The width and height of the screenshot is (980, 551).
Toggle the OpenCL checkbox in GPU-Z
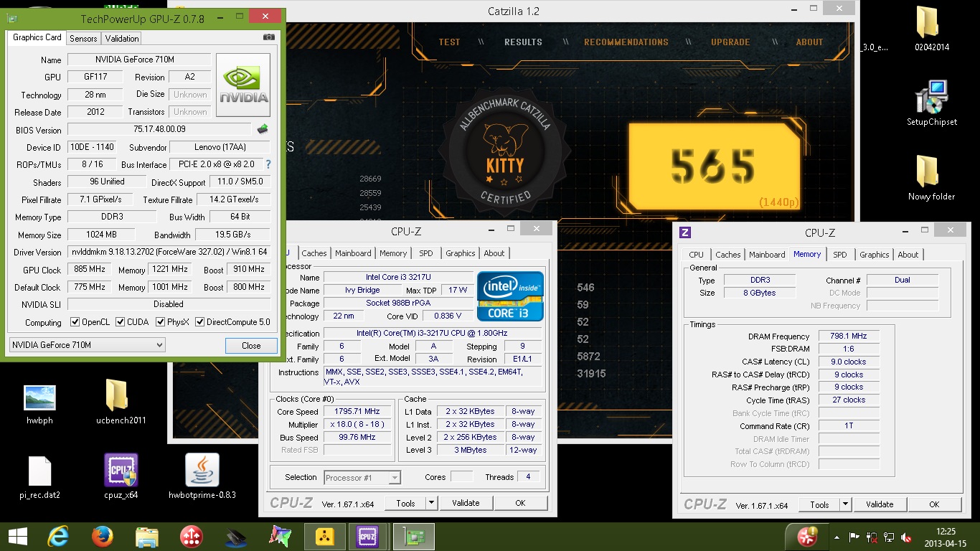(75, 322)
